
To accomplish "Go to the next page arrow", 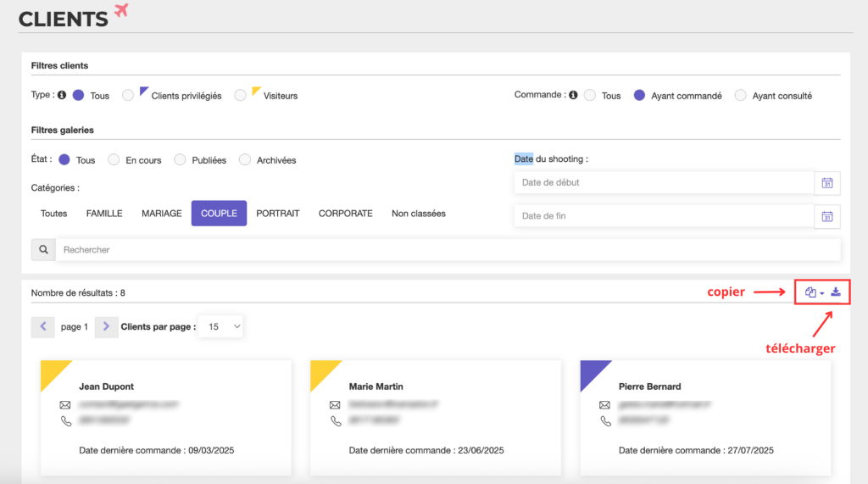I will coord(106,326).
